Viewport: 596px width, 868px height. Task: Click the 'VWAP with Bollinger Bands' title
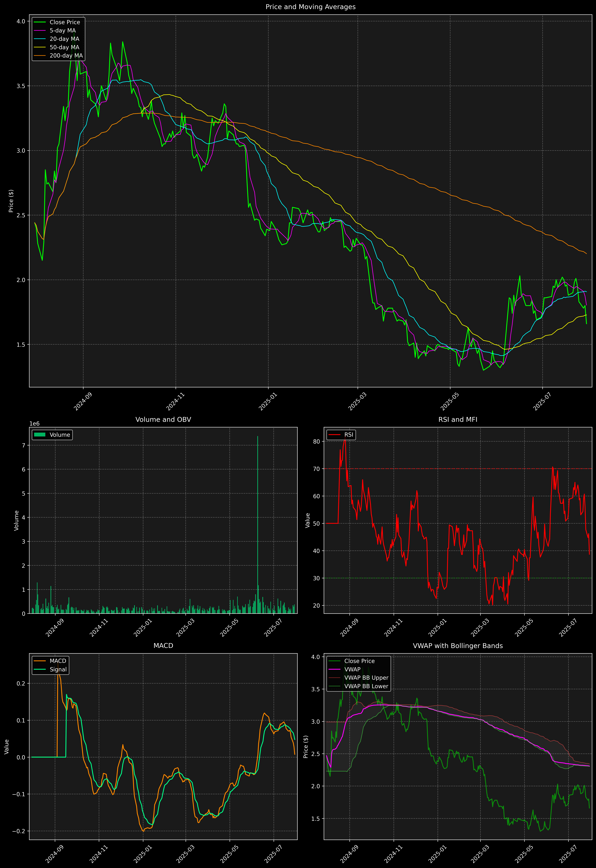pos(458,646)
